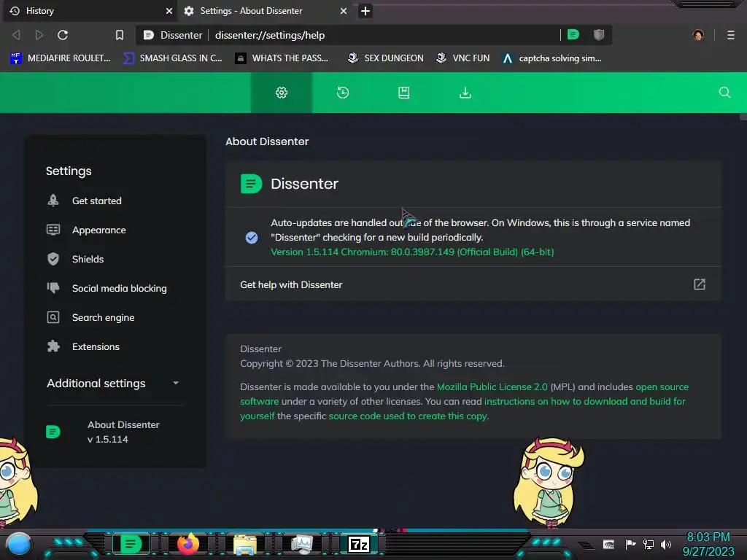Open WHATS THE PASS... bookmark
Viewport: 747px width, 560px height.
pyautogui.click(x=282, y=58)
